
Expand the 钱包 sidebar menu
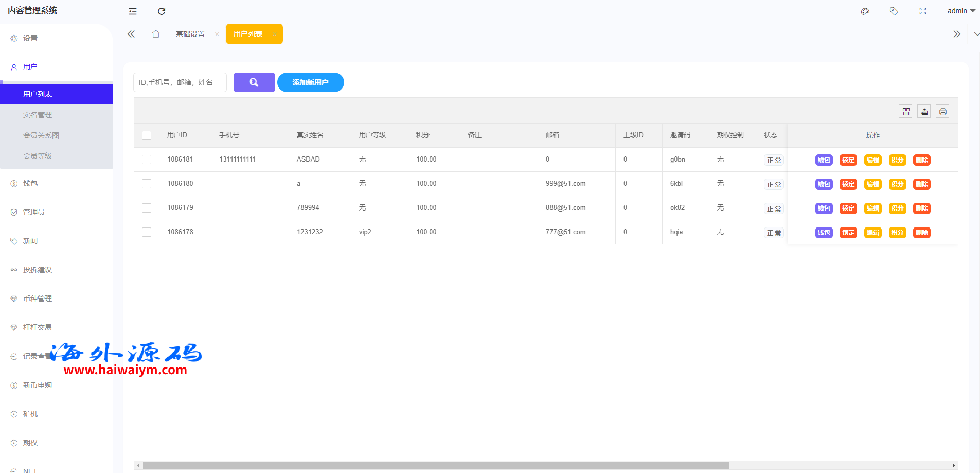click(x=30, y=183)
